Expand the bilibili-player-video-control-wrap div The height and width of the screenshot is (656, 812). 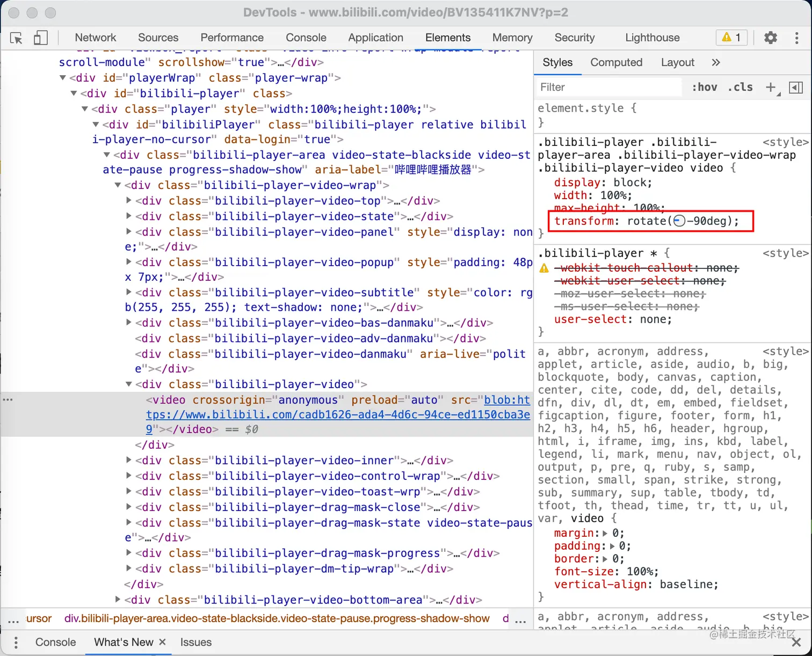tap(129, 476)
